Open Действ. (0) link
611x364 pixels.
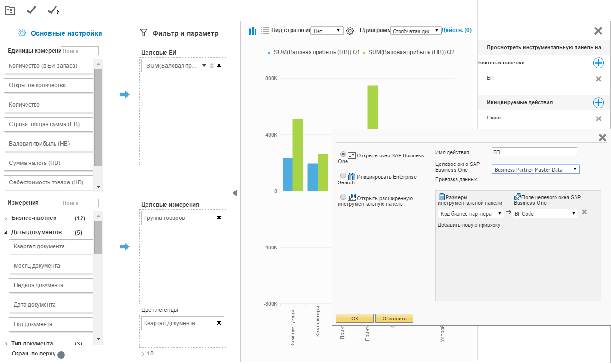(456, 30)
